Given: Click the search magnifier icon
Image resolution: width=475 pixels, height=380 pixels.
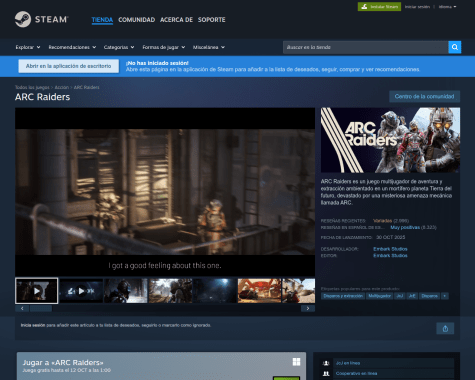Looking at the screenshot, I should pyautogui.click(x=455, y=47).
